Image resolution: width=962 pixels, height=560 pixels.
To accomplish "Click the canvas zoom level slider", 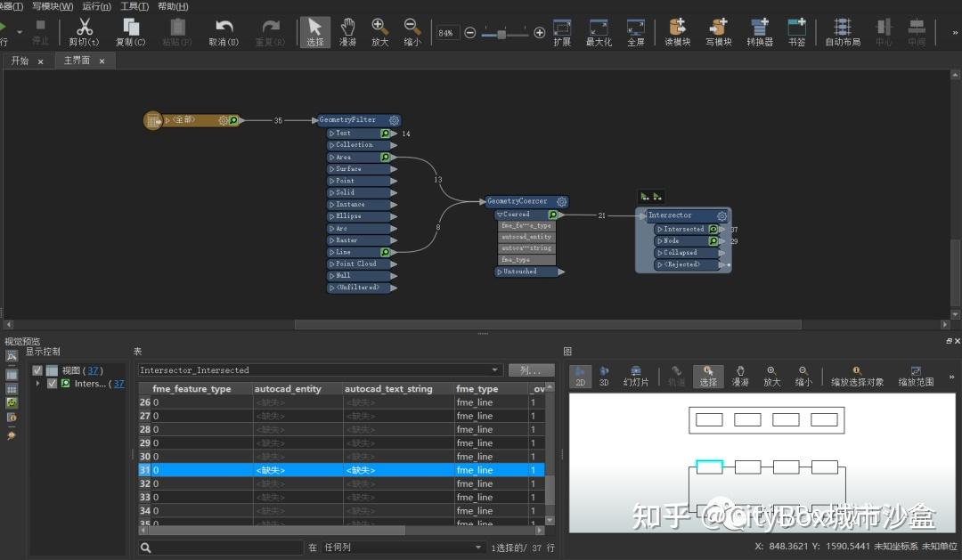I will (x=501, y=34).
